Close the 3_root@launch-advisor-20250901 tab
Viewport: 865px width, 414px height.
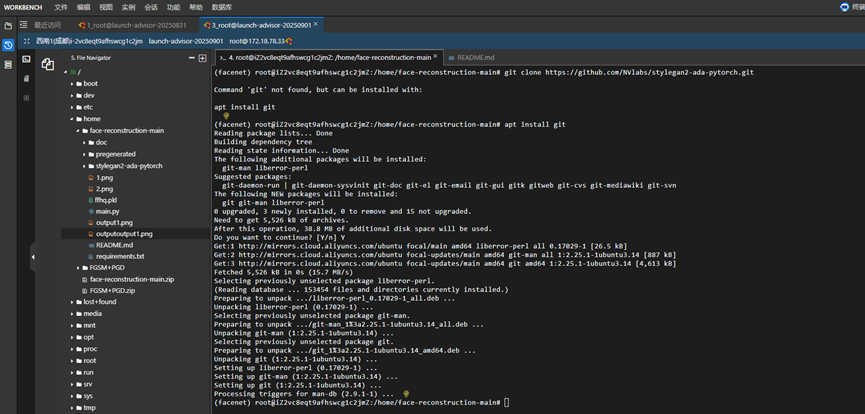317,25
